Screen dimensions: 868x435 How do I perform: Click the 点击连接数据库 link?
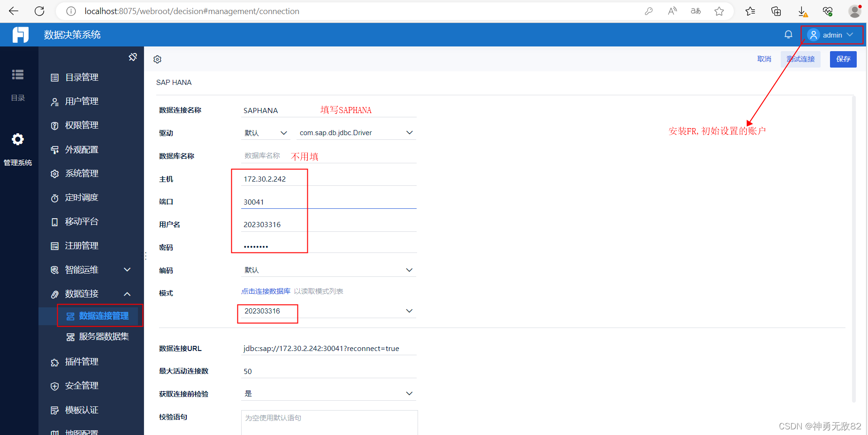266,291
